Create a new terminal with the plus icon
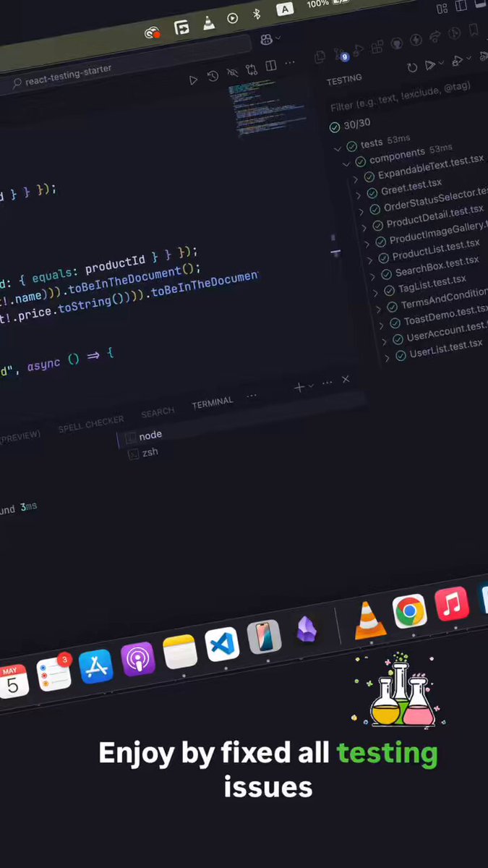 (x=299, y=388)
